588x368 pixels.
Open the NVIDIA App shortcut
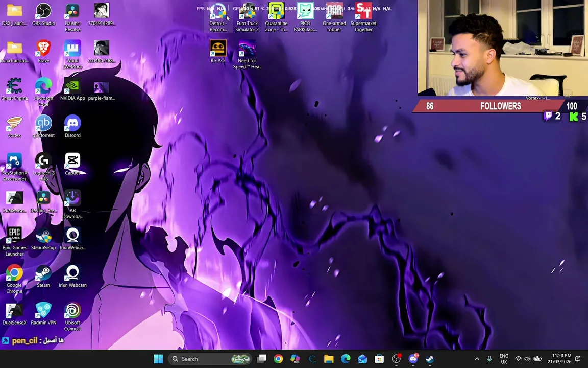click(x=72, y=89)
